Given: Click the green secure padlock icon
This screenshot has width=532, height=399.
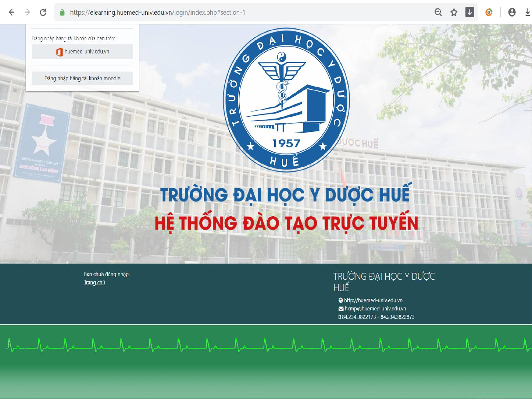Looking at the screenshot, I should (x=62, y=13).
